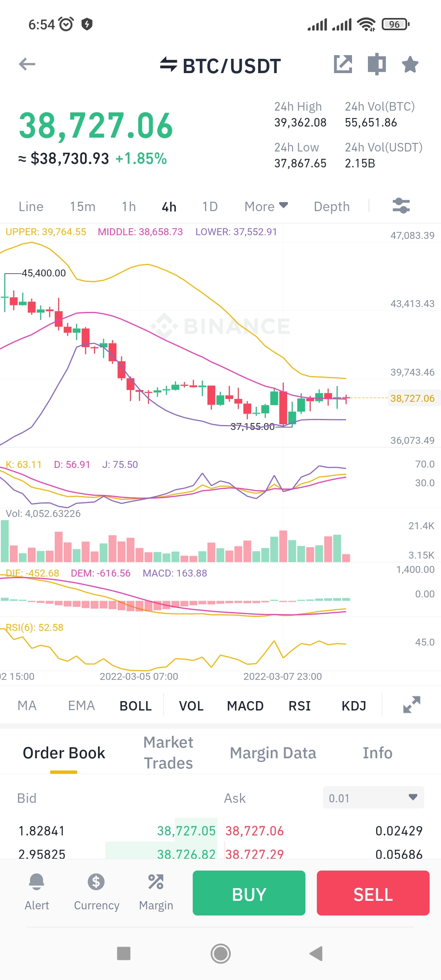Screen dimensions: 441x980
Task: Tap the Vol: 4,052.63226 label
Action: point(43,513)
